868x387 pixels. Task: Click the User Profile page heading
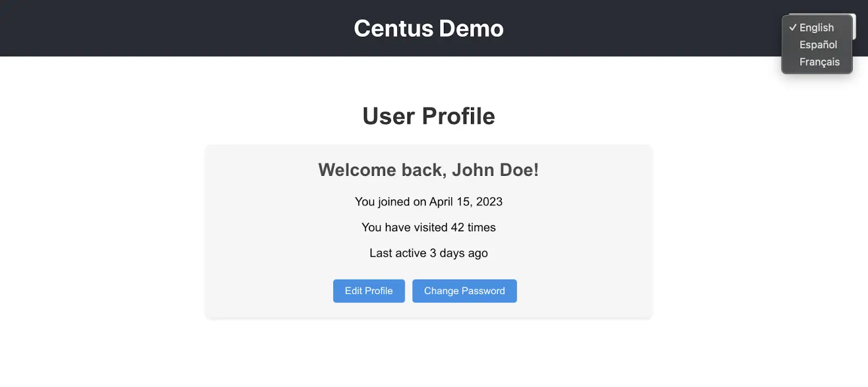click(429, 116)
